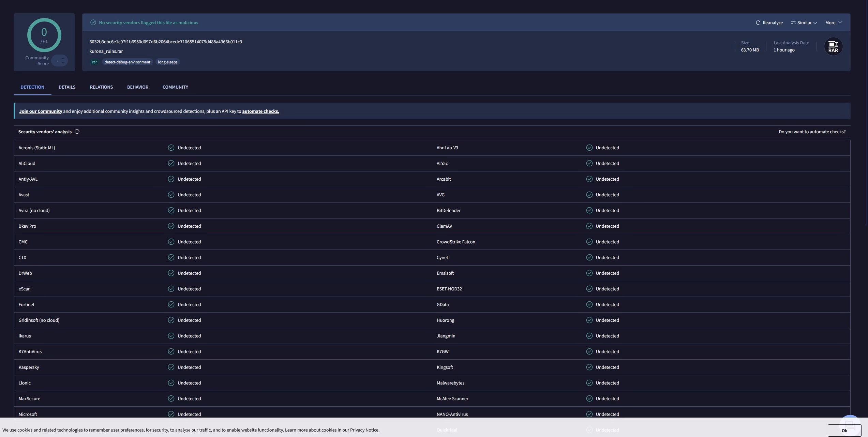The image size is (868, 437).
Task: Click the 'Avira (no cloud)' vendor name
Action: tap(34, 210)
